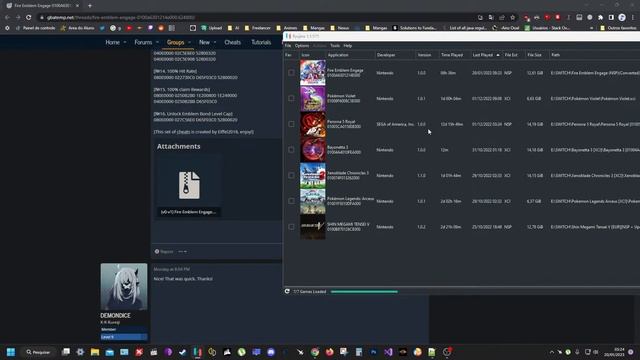This screenshot has height=360, width=640.
Task: Open the Upload bookmark
Action: [x=212, y=28]
